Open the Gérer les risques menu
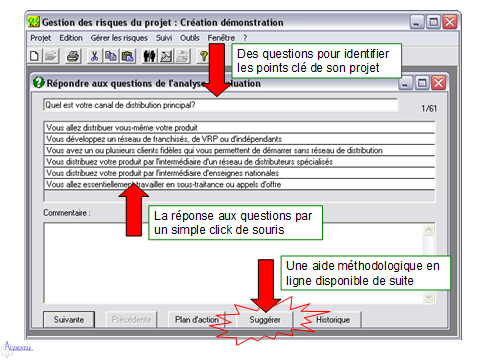480x360 pixels. tap(119, 38)
